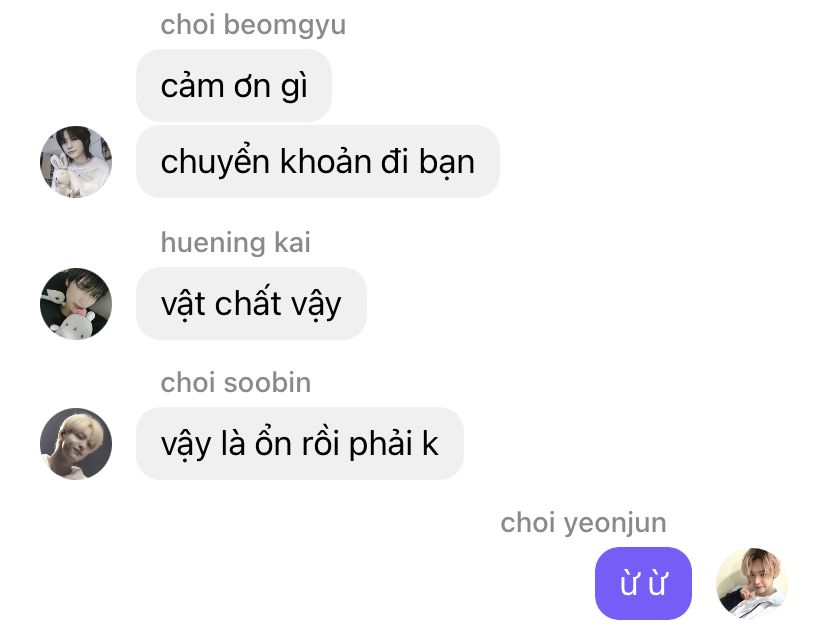The height and width of the screenshot is (638, 828).
Task: Tap the word "khoản" in beomgyu's message
Action: tap(326, 161)
